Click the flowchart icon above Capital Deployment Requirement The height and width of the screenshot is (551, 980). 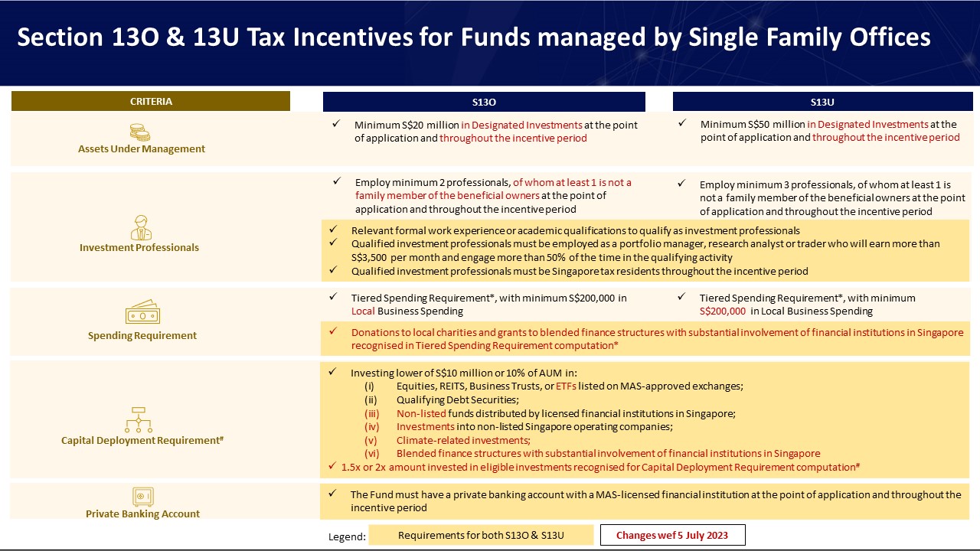139,420
